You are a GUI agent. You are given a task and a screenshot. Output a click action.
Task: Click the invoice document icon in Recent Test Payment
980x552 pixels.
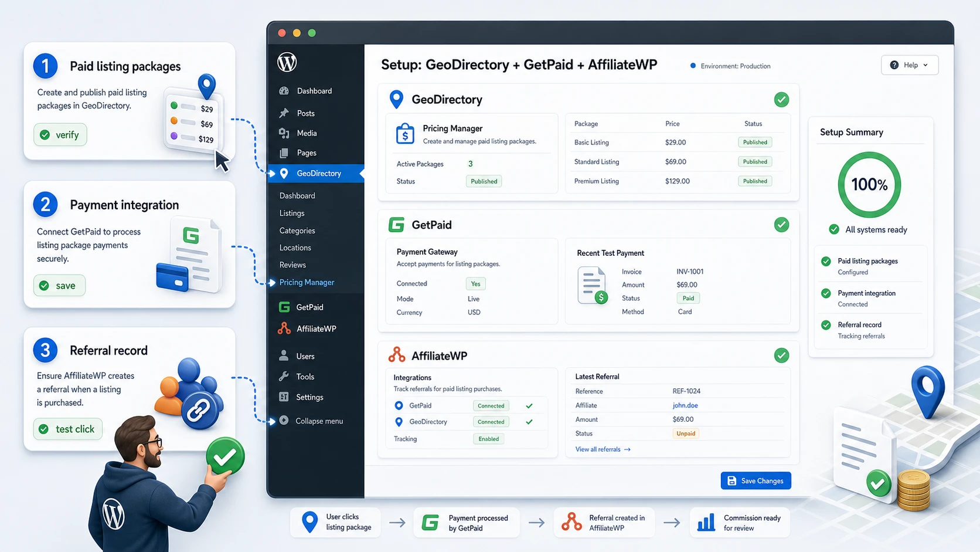pos(593,286)
